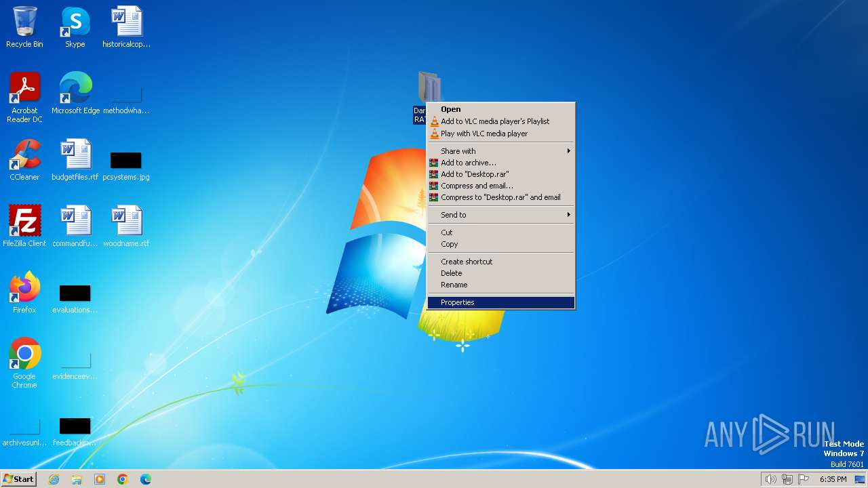This screenshot has width=868, height=488.
Task: Choose Add to VLC media player's Playlist
Action: coord(501,121)
